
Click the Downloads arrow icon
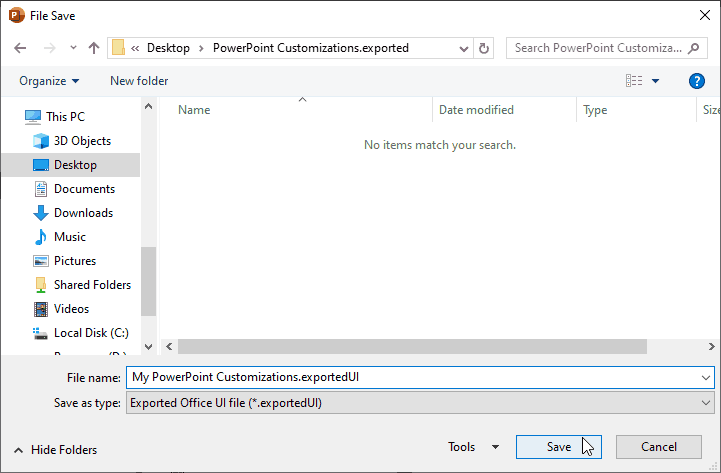pos(41,213)
